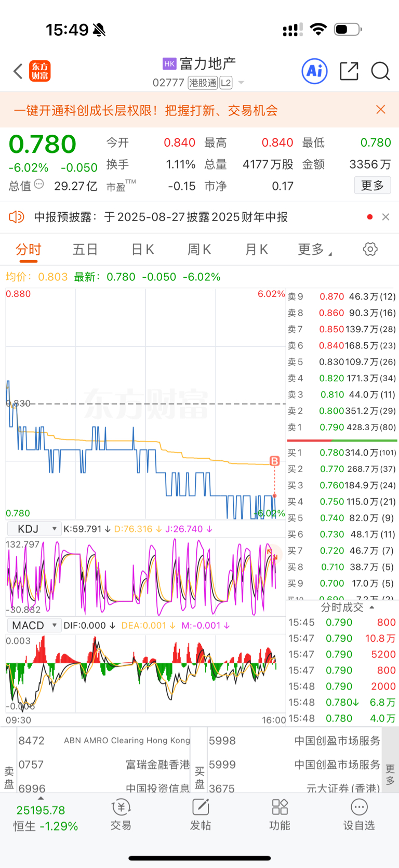Tap the large 0.780 current price
399x868 pixels.
point(43,144)
